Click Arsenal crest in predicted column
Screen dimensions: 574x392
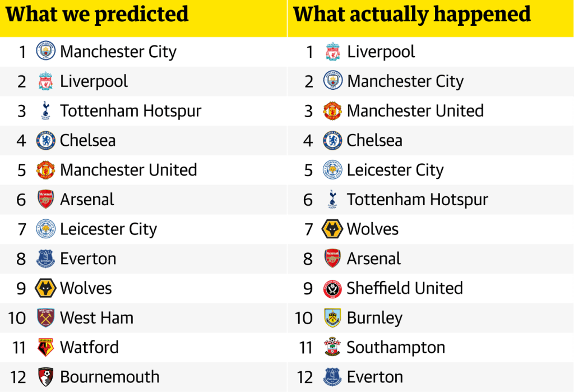point(45,199)
